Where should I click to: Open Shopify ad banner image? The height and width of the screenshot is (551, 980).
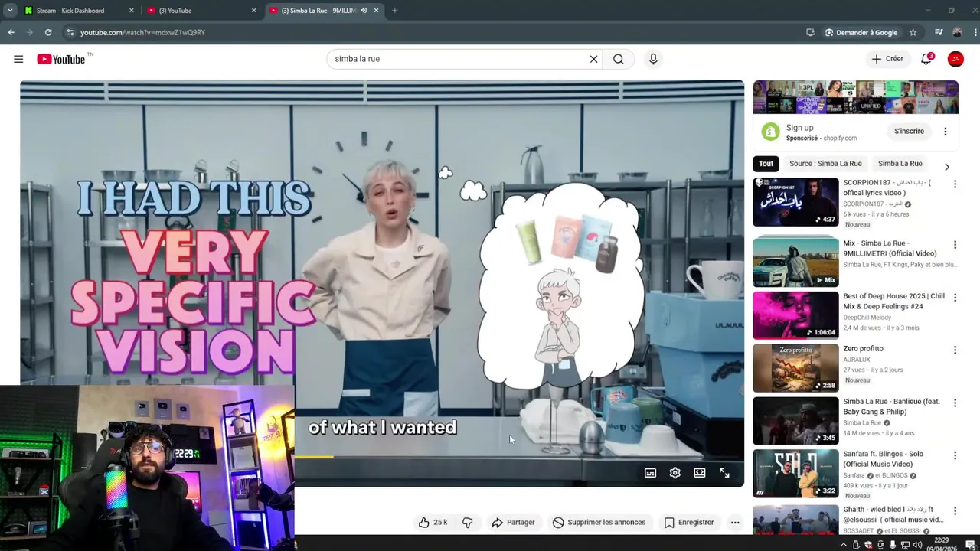click(855, 97)
